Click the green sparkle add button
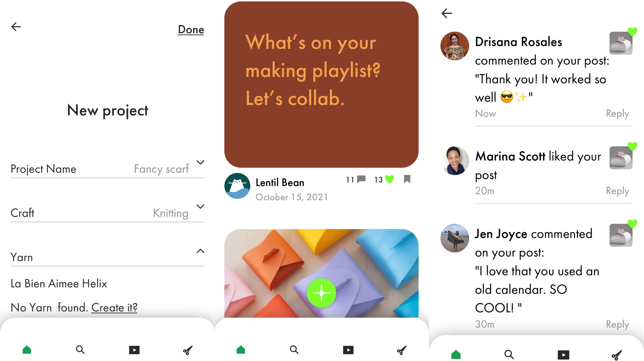 pyautogui.click(x=321, y=293)
